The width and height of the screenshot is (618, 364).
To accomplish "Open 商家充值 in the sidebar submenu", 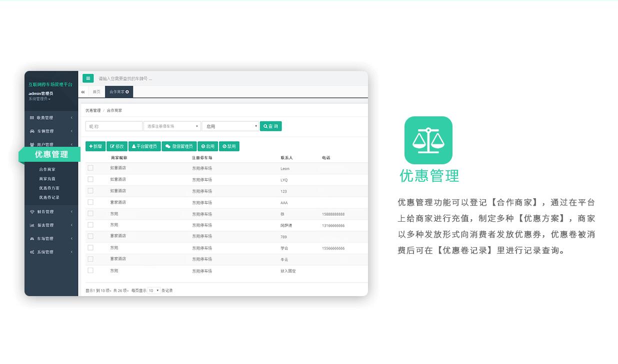I will point(47,179).
